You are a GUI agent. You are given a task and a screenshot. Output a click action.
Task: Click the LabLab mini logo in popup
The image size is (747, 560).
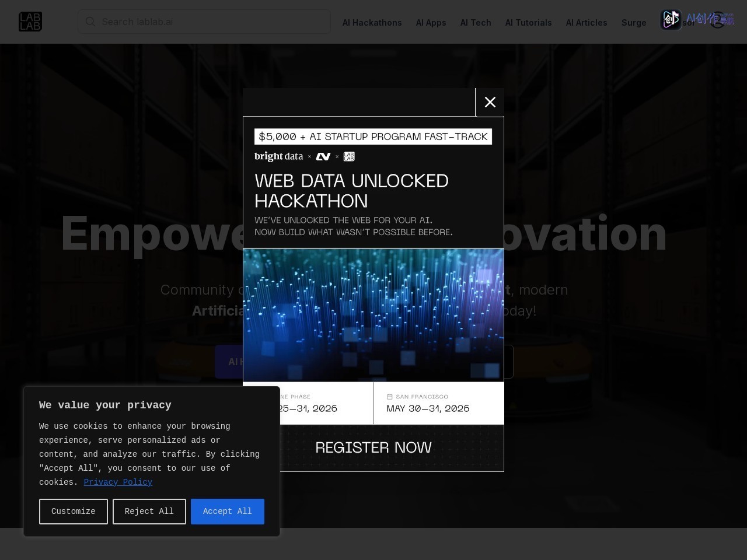(349, 156)
